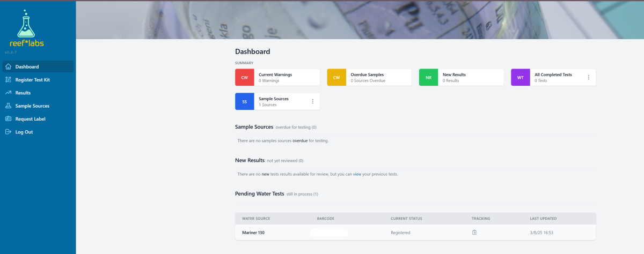Follow the 'view' previous tests link
Image resolution: width=644 pixels, height=254 pixels.
click(x=357, y=174)
